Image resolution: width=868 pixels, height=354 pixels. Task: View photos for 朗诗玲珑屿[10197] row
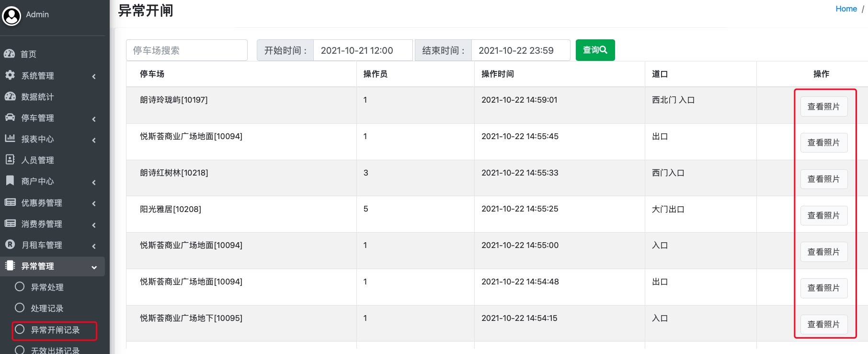coord(823,106)
